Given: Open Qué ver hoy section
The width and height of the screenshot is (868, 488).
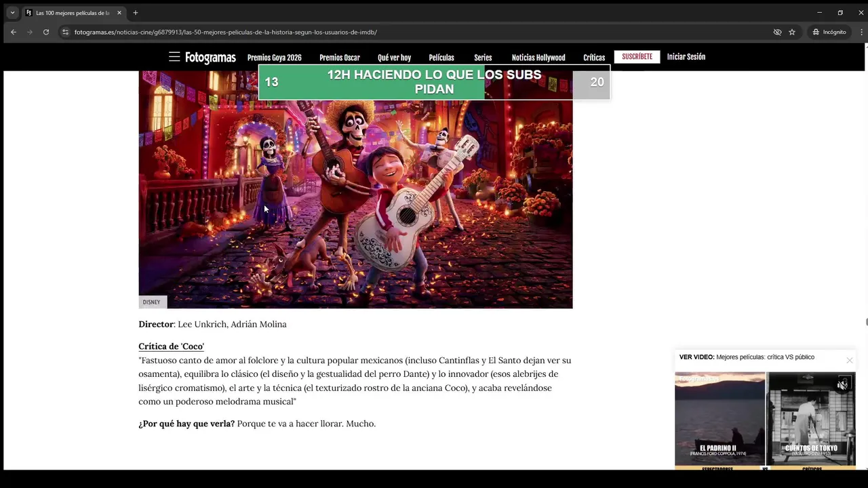Looking at the screenshot, I should 395,58.
